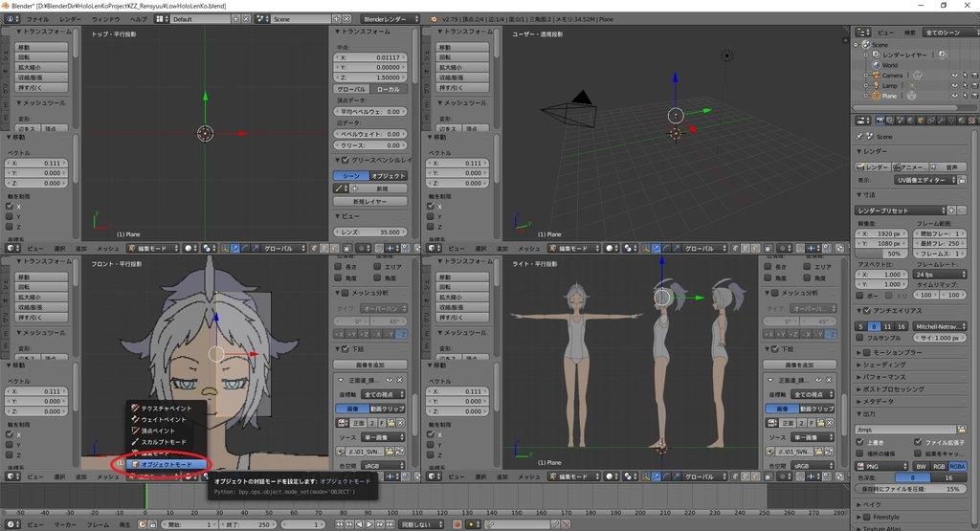Viewport: 980px width, 531px height.
Task: Choose オブジェクトモード from mode menu
Action: (167, 465)
